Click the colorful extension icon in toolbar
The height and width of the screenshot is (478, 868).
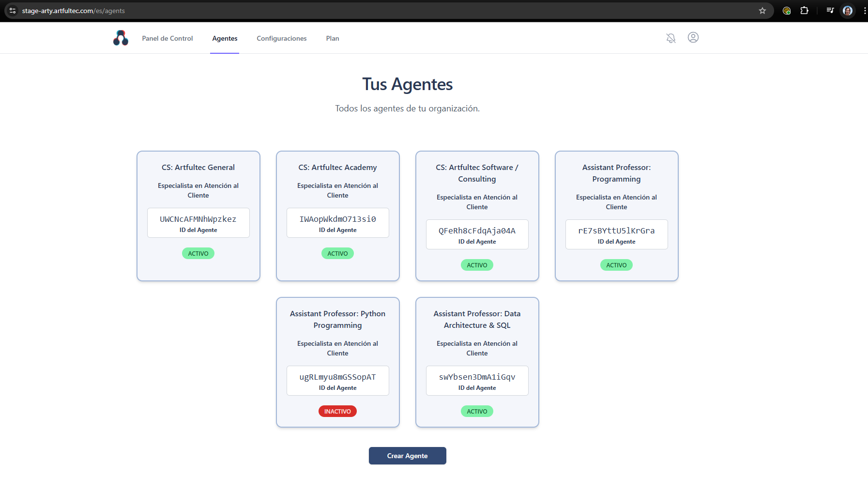pyautogui.click(x=787, y=11)
